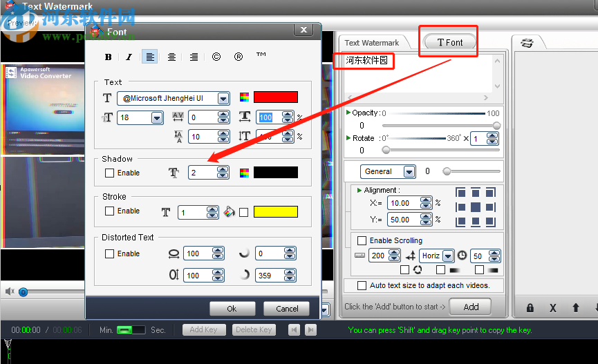Image resolution: width=598 pixels, height=364 pixels.
Task: Open the T Font tab
Action: point(450,42)
